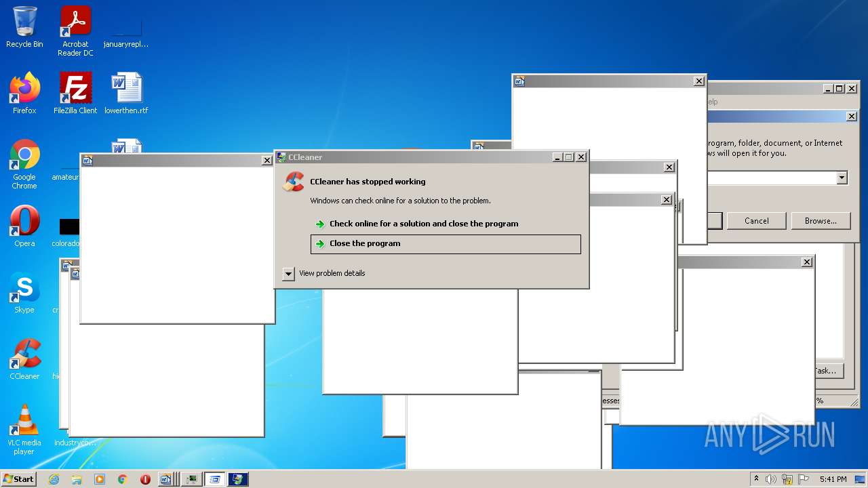Open FileZilla Client desktop shortcut

(75, 94)
